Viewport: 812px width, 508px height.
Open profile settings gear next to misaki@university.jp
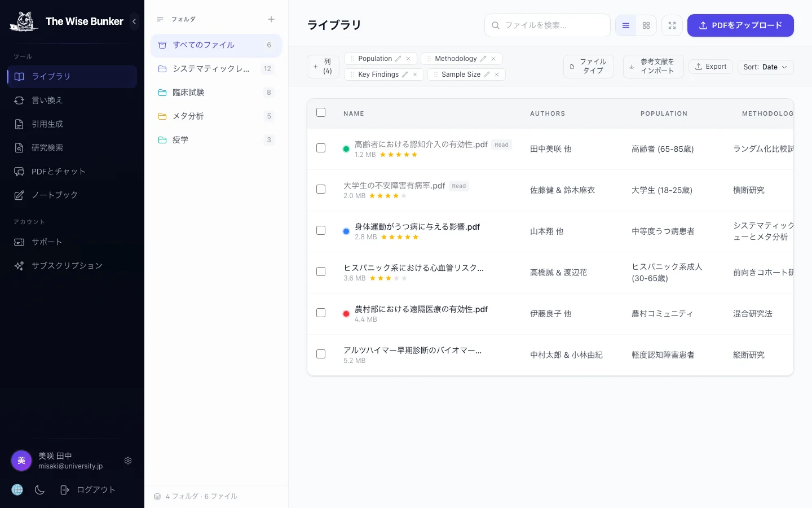(x=128, y=461)
